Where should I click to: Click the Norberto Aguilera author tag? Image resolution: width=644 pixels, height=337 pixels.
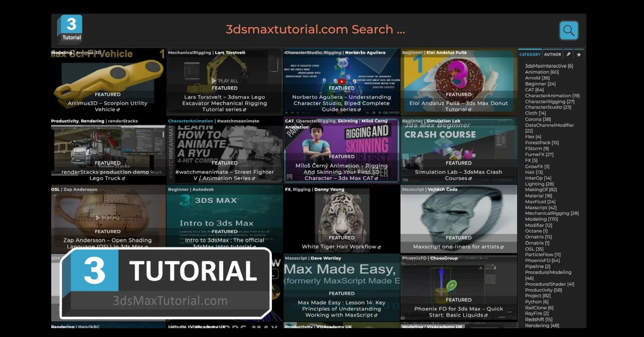coord(365,53)
